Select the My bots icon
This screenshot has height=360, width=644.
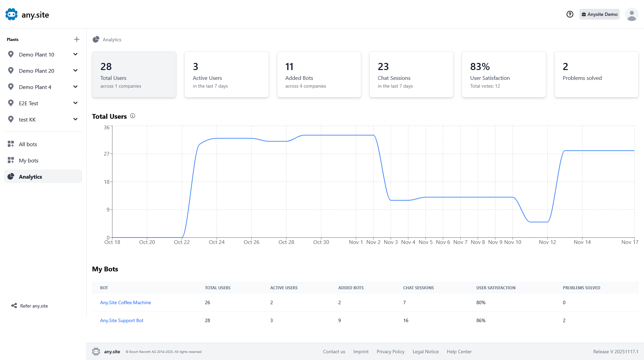pos(10,160)
